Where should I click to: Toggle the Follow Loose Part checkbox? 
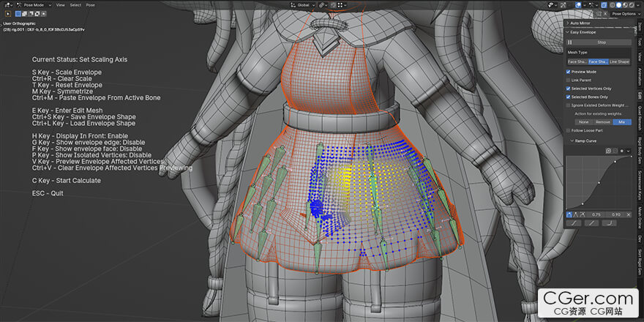tap(569, 130)
